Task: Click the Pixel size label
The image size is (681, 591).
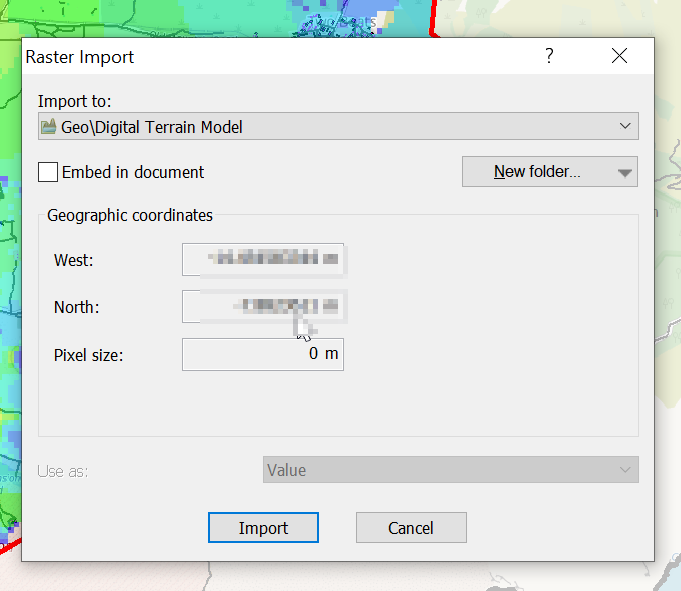Action: pos(88,354)
